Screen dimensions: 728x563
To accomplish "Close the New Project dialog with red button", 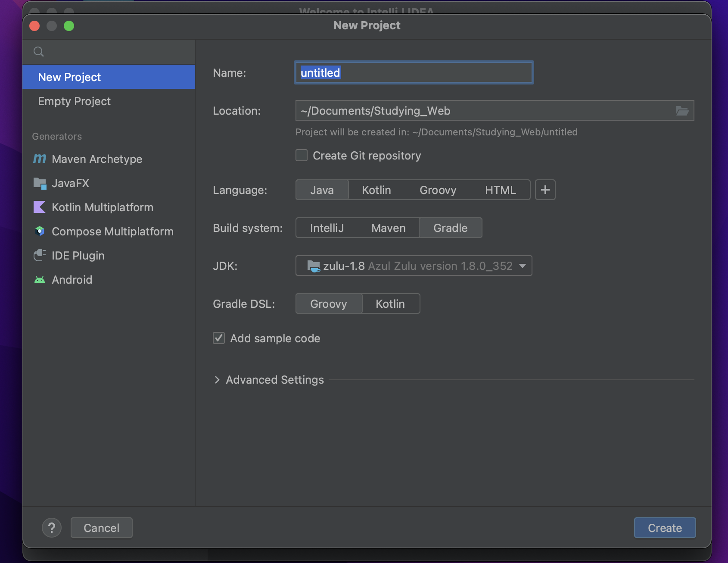I will click(34, 26).
